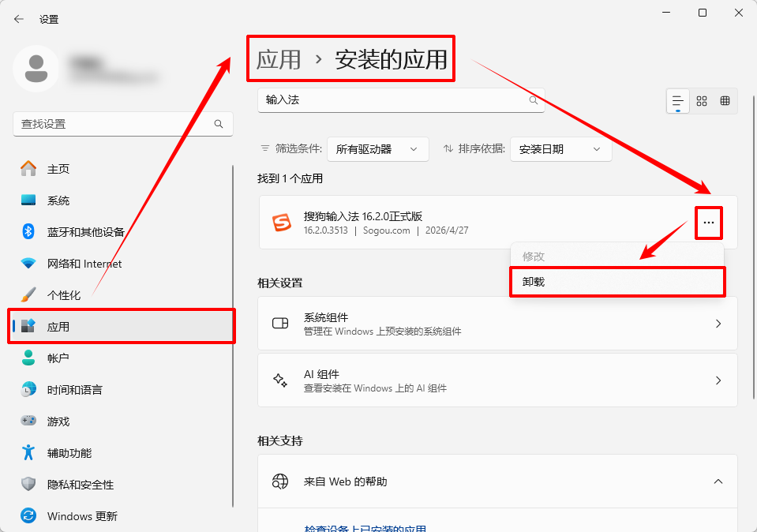Click the 系统组件 row chevron arrow
The image size is (757, 532).
(718, 324)
